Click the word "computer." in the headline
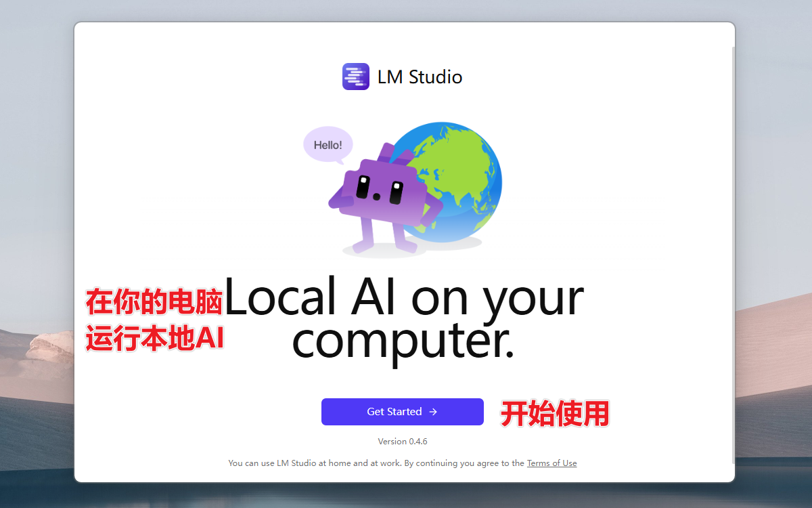 (x=403, y=342)
